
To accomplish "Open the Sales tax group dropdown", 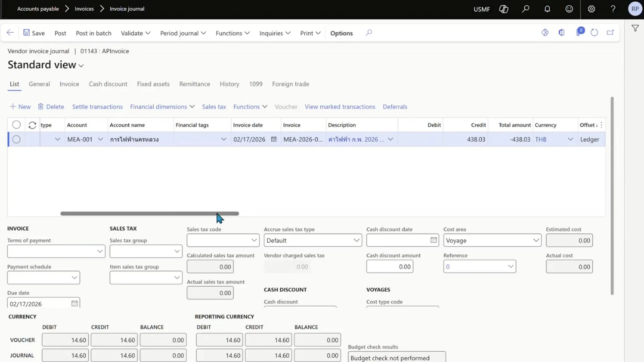I will pyautogui.click(x=177, y=251).
